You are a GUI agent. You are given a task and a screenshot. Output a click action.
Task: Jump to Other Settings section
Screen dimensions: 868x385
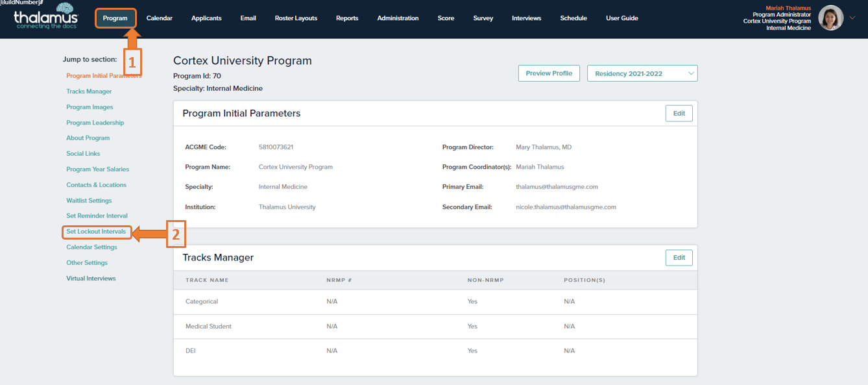87,263
